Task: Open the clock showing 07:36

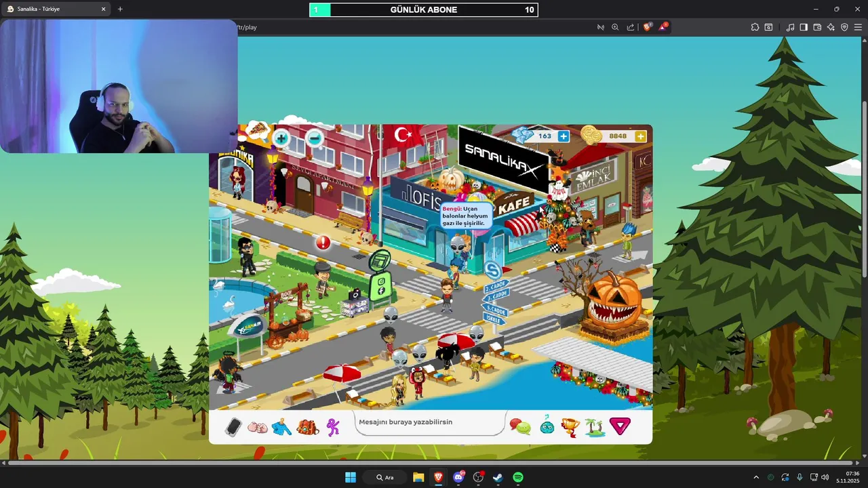Action: pos(848,477)
